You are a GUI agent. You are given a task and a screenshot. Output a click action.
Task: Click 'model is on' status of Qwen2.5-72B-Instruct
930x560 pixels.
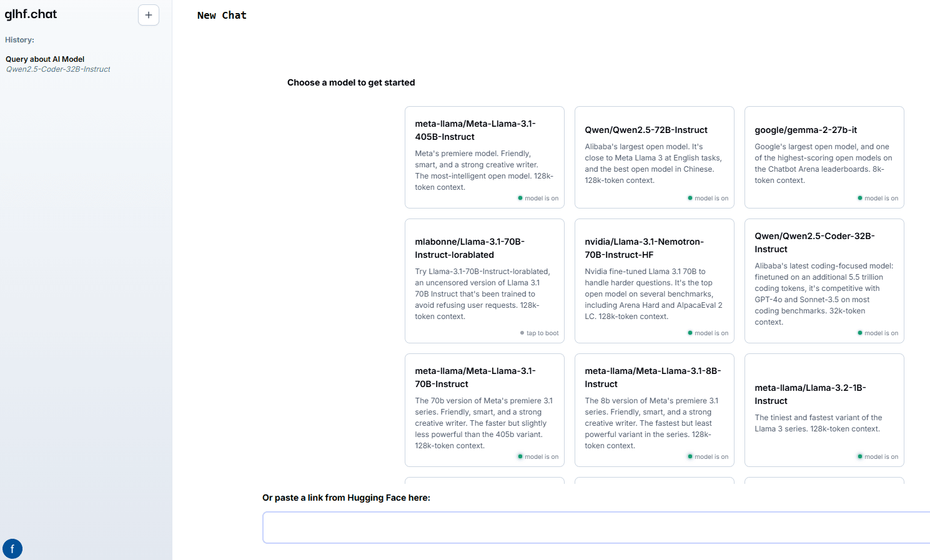(708, 199)
